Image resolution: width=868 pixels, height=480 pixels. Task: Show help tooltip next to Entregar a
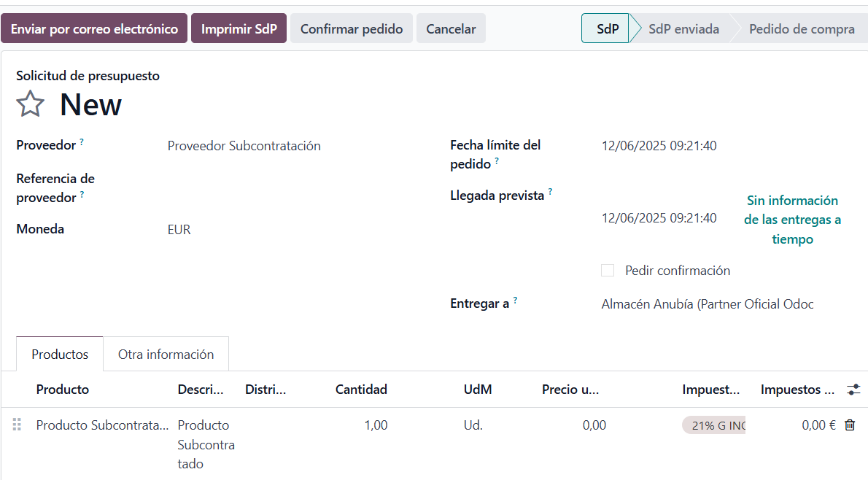click(x=515, y=300)
